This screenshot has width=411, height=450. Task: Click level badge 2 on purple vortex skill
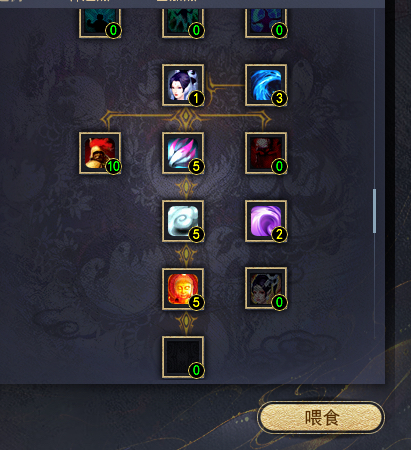tap(279, 234)
